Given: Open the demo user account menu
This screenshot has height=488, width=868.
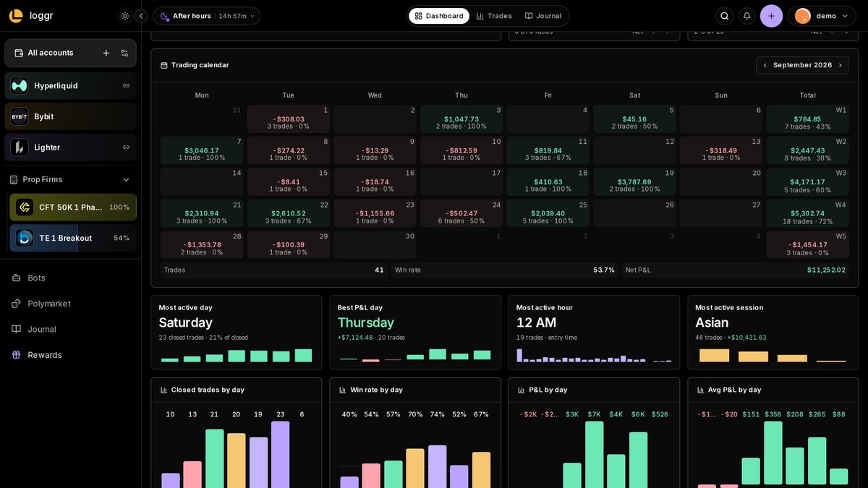Looking at the screenshot, I should [x=822, y=16].
